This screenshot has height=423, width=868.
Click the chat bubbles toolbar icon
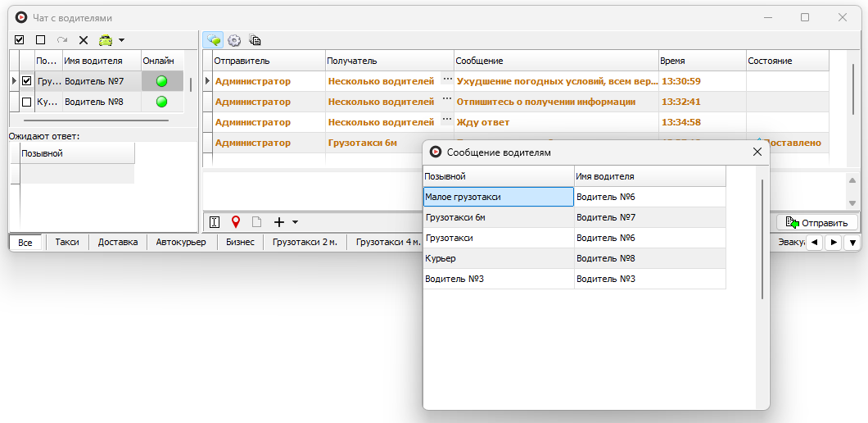coord(213,40)
